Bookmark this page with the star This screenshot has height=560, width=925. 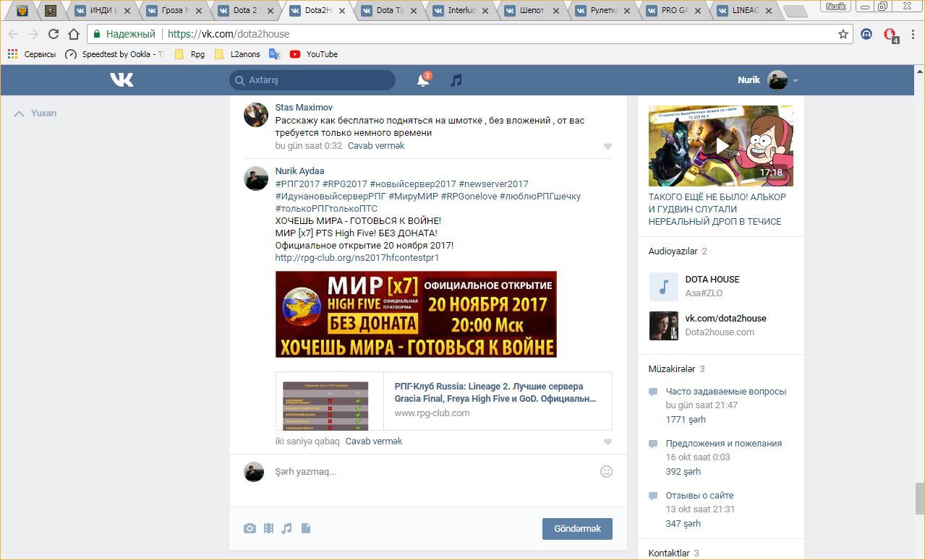[843, 34]
